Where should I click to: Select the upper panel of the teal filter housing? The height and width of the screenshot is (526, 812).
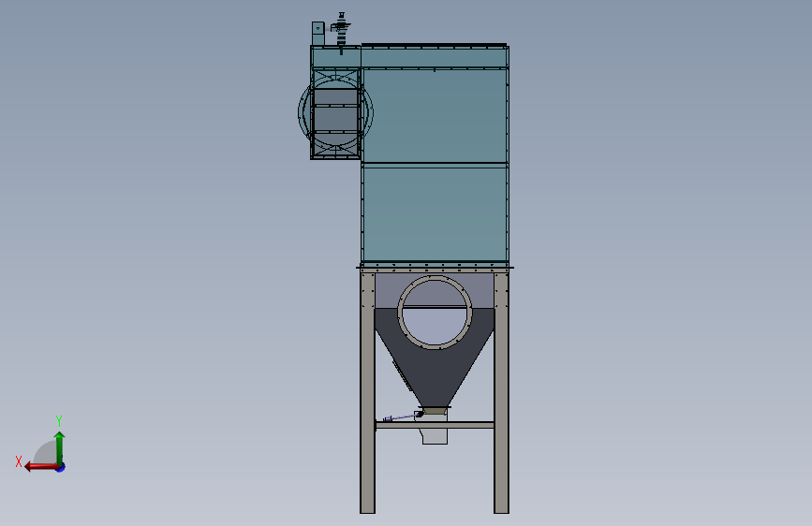pyautogui.click(x=435, y=116)
